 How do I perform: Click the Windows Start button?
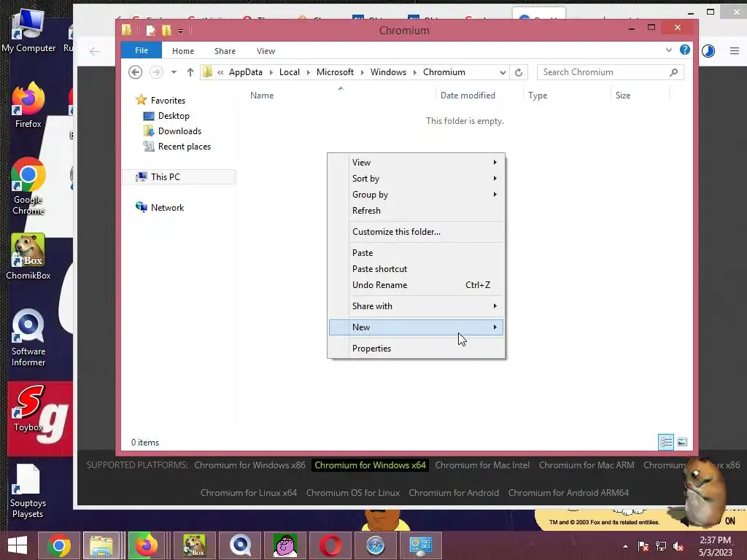[18, 545]
